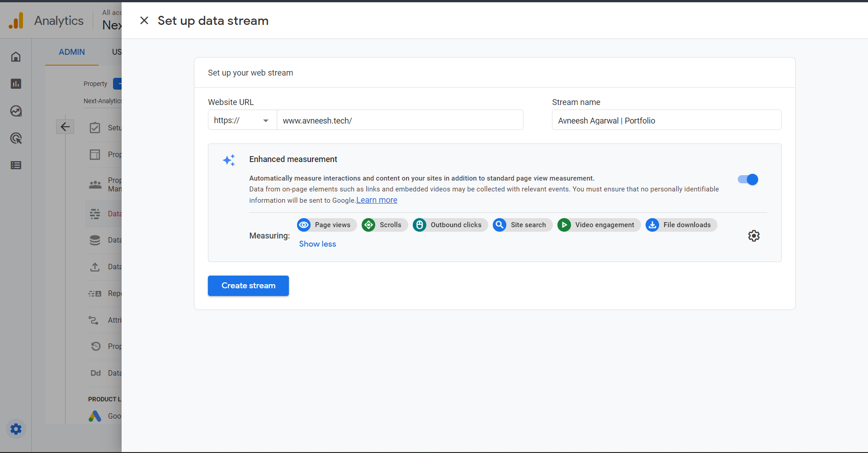The image size is (868, 453).
Task: Click Show less link
Action: (317, 244)
